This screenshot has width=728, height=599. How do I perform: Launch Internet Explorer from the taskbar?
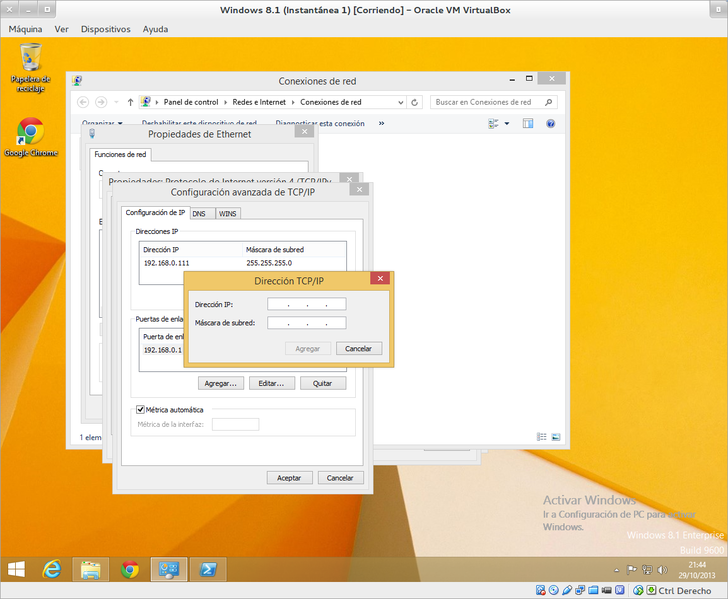point(52,569)
